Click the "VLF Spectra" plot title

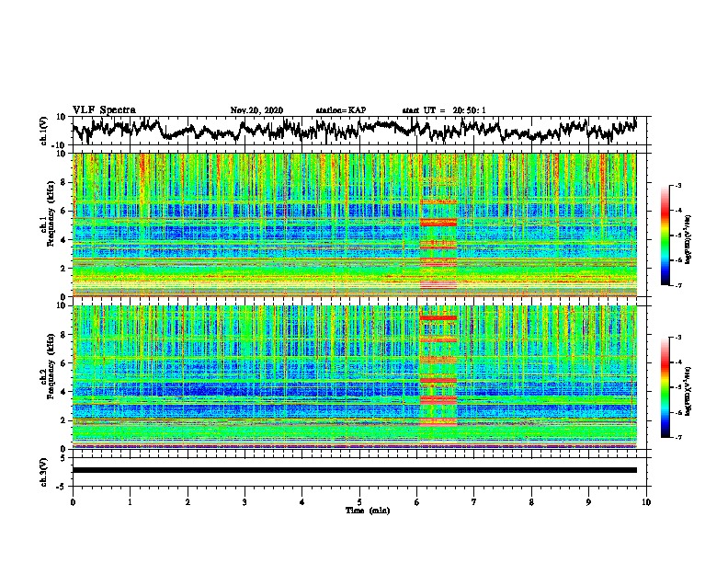(104, 110)
